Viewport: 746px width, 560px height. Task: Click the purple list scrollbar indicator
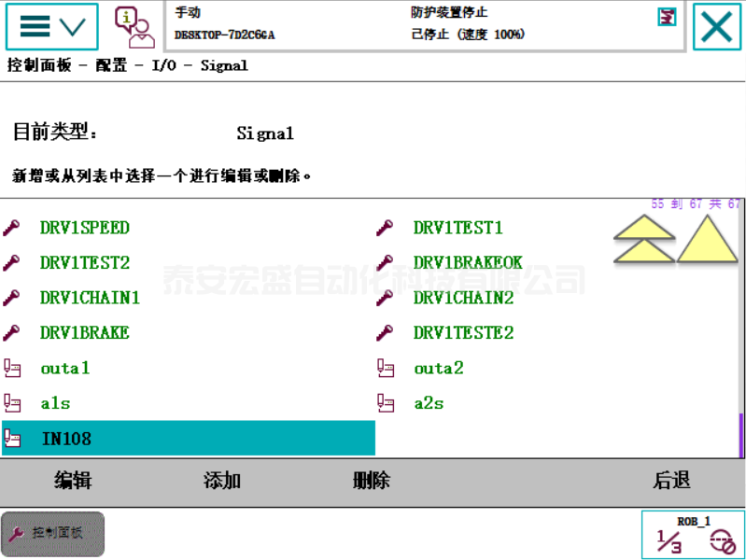(741, 435)
